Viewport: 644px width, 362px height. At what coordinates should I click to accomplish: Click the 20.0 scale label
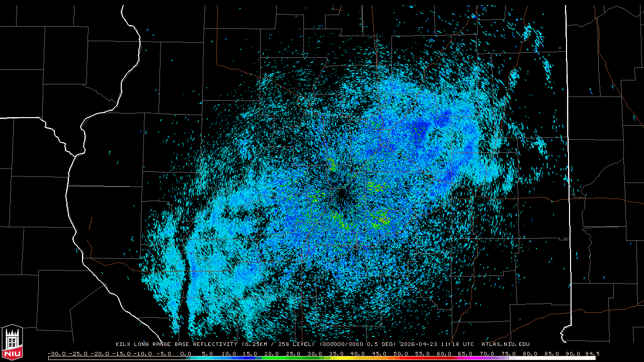tap(272, 353)
